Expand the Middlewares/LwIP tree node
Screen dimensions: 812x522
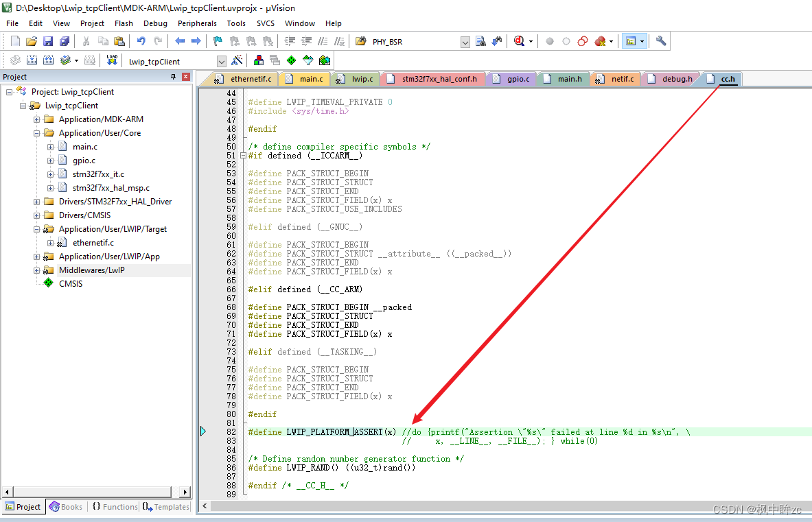click(36, 270)
